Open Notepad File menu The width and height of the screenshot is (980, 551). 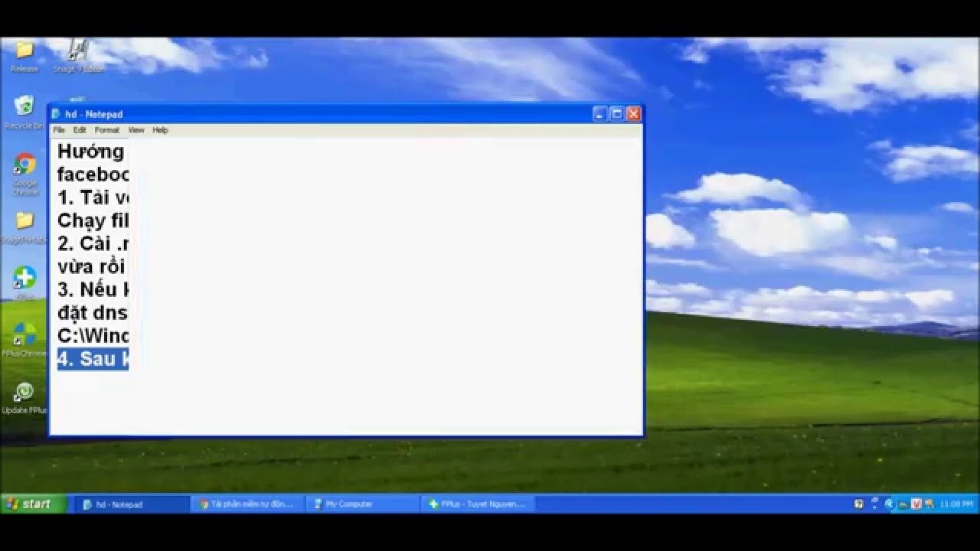coord(59,130)
